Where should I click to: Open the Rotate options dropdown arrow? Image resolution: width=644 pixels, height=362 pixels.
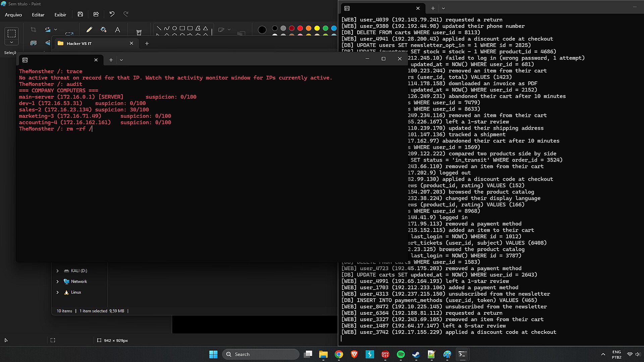click(x=56, y=29)
